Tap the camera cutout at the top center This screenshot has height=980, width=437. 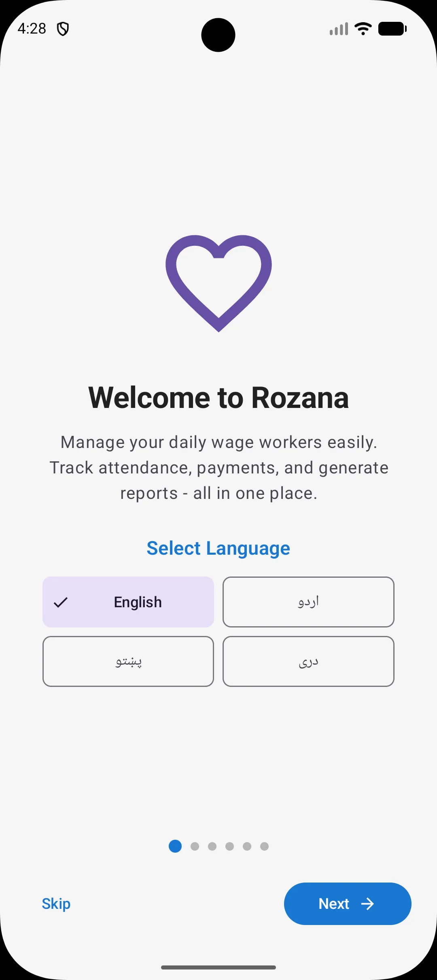click(218, 35)
